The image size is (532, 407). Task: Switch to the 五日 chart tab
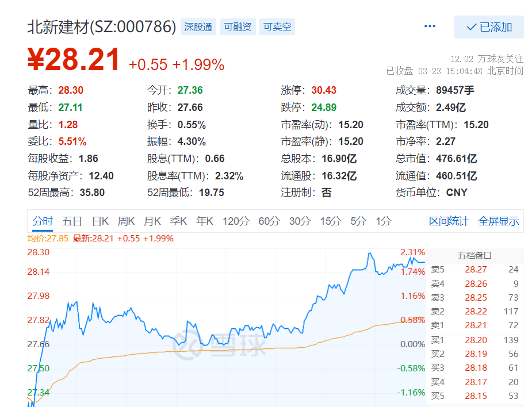click(72, 221)
